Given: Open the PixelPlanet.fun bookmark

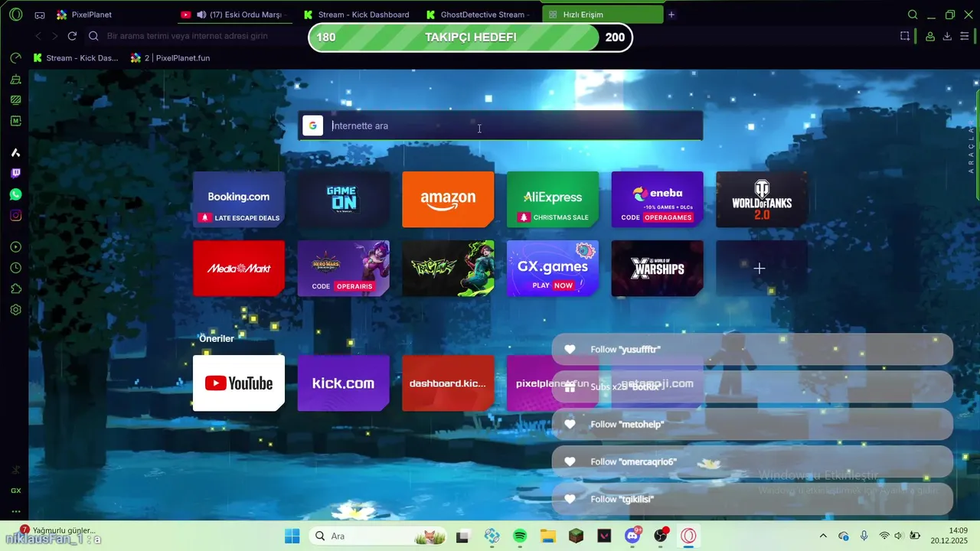Looking at the screenshot, I should point(170,57).
